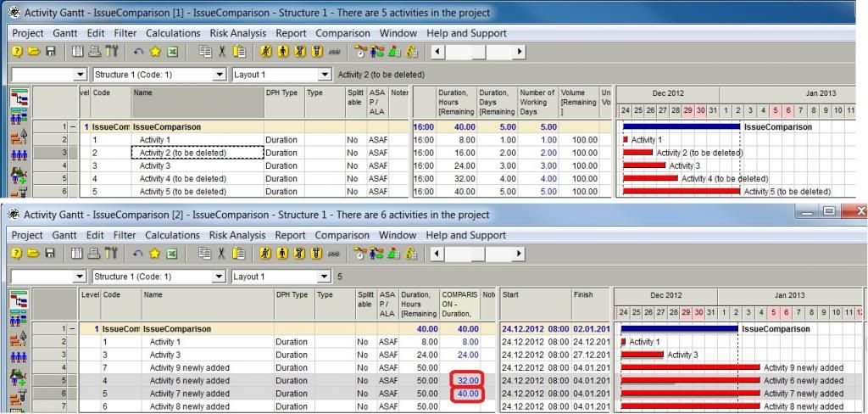The image size is (868, 414).
Task: Click the toolbar scrollbar thumb in window [1]
Action: 478,52
